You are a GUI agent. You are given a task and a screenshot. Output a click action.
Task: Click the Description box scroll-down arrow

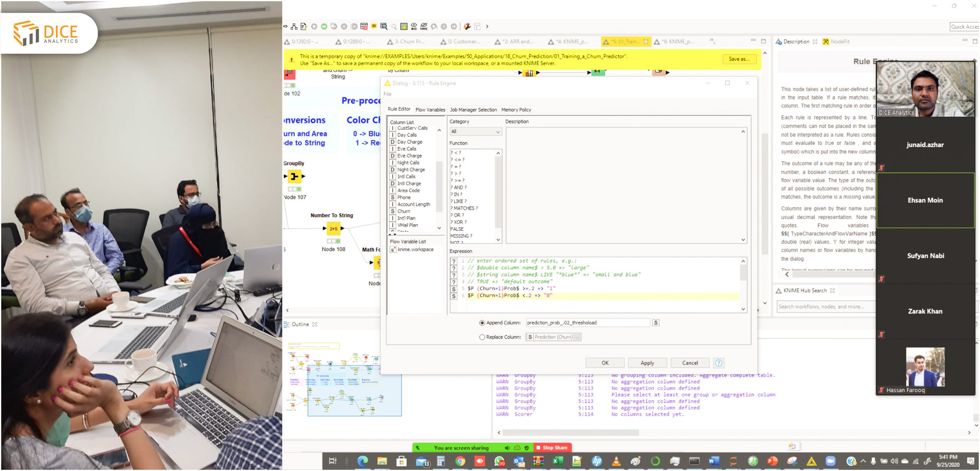click(743, 240)
